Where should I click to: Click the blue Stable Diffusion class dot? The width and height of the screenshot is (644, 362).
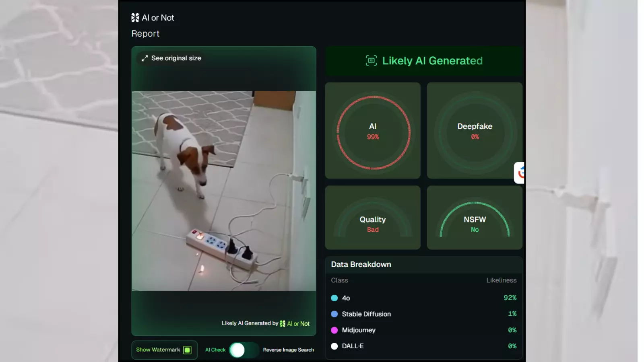(x=334, y=314)
